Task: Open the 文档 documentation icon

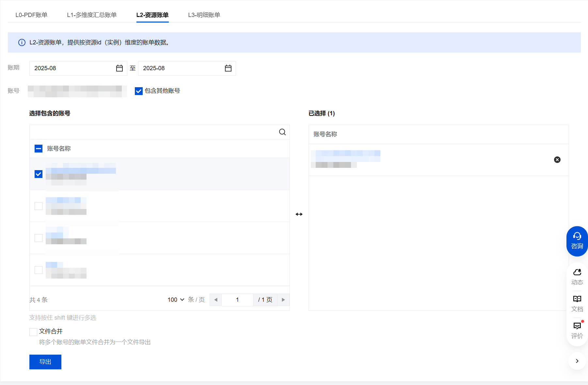Action: 577,303
